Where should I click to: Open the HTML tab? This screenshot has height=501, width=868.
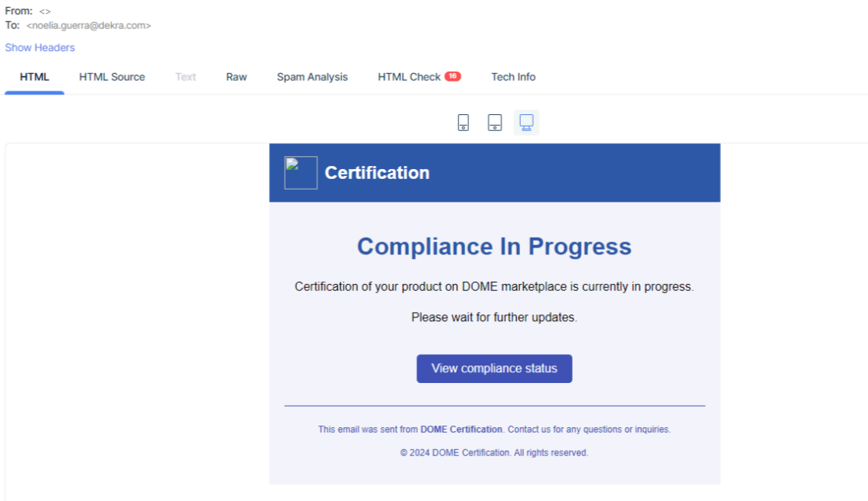[x=34, y=77]
